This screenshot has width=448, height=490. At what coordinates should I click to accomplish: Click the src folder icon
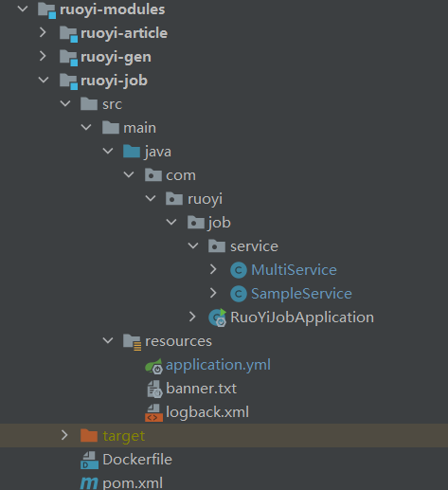tap(89, 104)
